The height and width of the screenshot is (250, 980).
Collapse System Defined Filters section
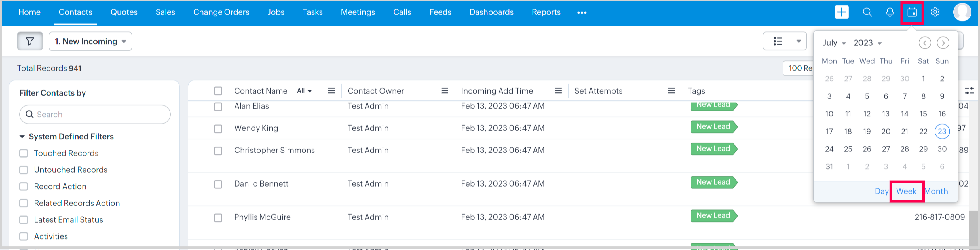[22, 137]
